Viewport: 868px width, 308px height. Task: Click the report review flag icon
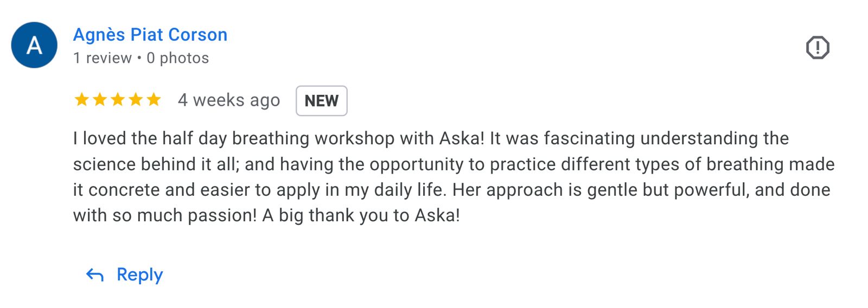click(x=817, y=48)
